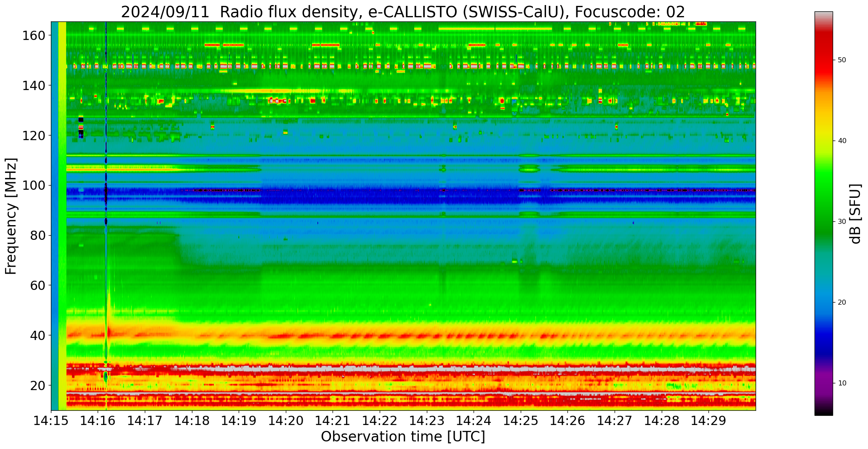Click the vertical burst line near 14:16
Image resolution: width=868 pixels, height=449 pixels.
(106, 215)
